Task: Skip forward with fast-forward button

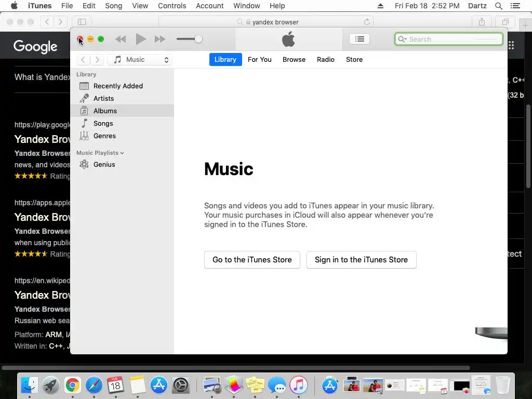Action: coord(160,39)
